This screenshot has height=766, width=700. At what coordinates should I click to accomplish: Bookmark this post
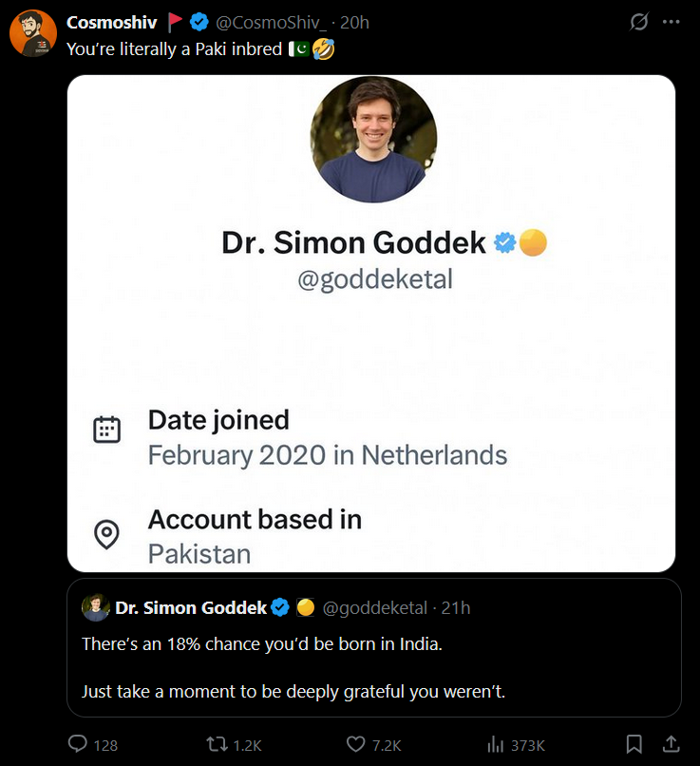click(634, 744)
